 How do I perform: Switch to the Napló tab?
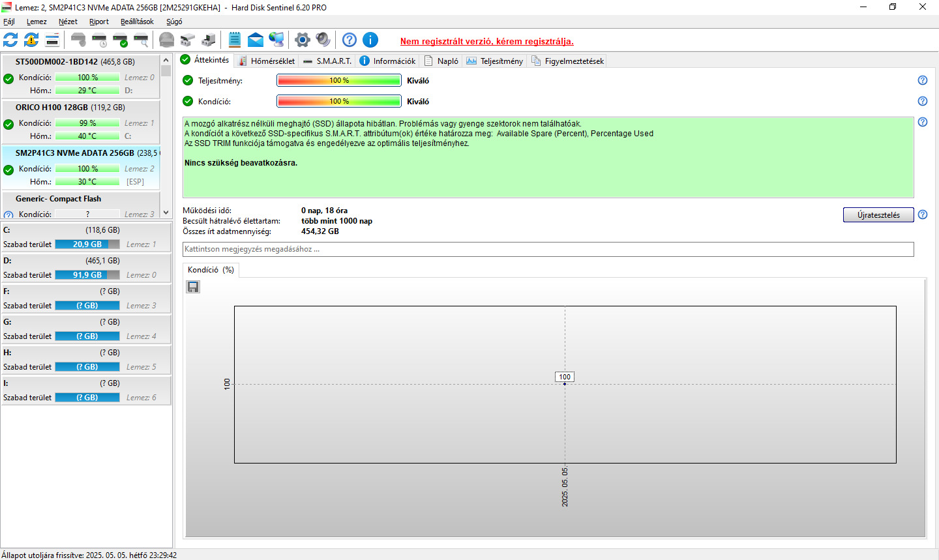click(441, 61)
